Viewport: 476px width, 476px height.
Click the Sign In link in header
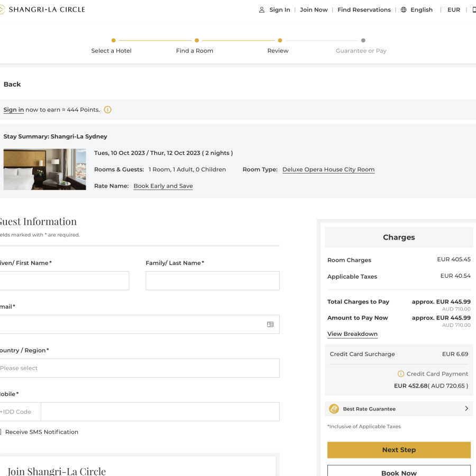coord(280,10)
